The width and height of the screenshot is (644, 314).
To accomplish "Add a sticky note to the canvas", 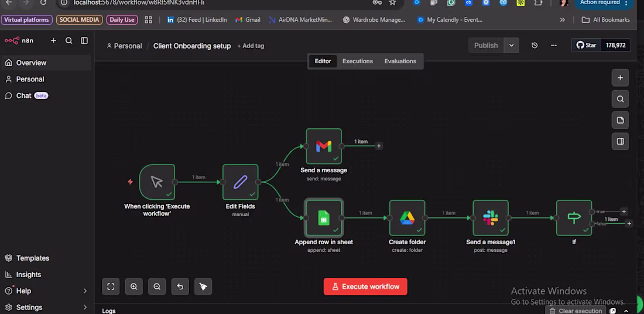I will (620, 121).
